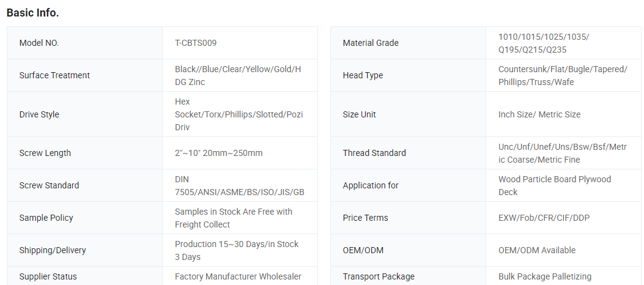Click the Transport Package label
This screenshot has width=644, height=285.
(x=379, y=276)
